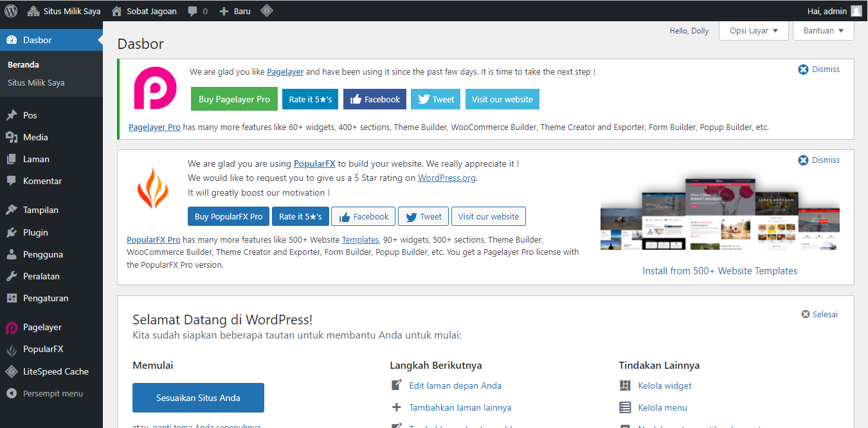Follow the Pagelayer link in the first notice

tap(285, 72)
